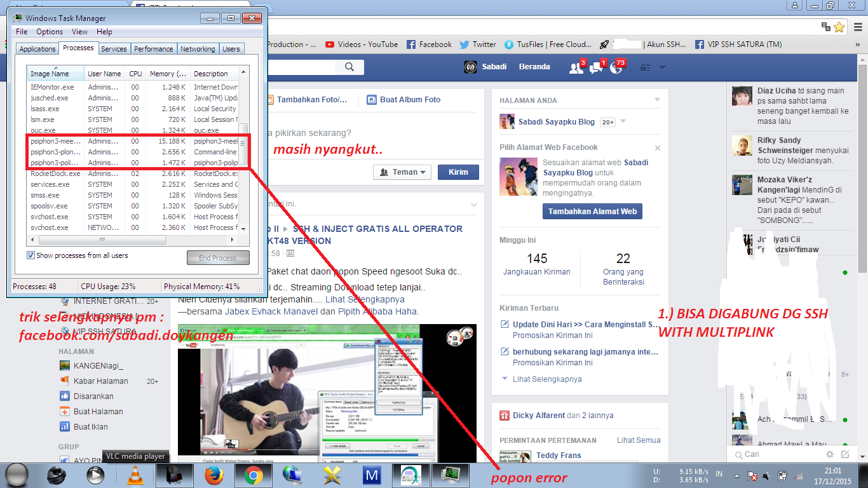This screenshot has height=488, width=868.
Task: Click Facebook privacy shortcuts lock icon
Action: (644, 67)
